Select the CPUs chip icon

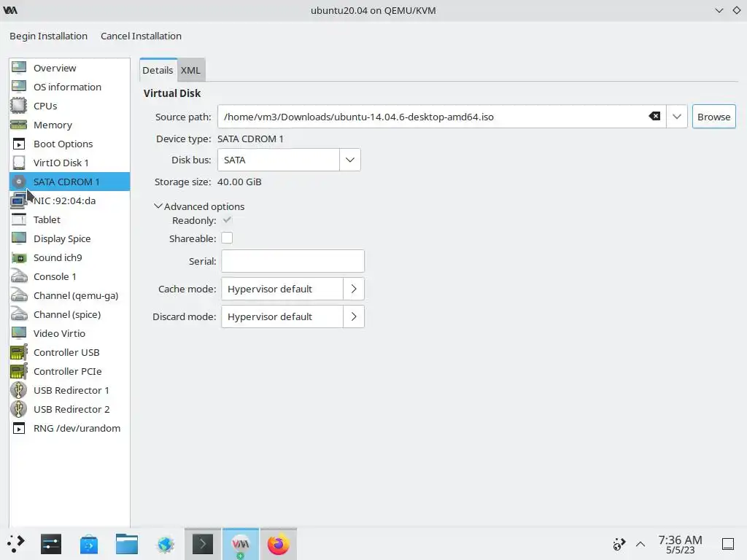coord(19,106)
